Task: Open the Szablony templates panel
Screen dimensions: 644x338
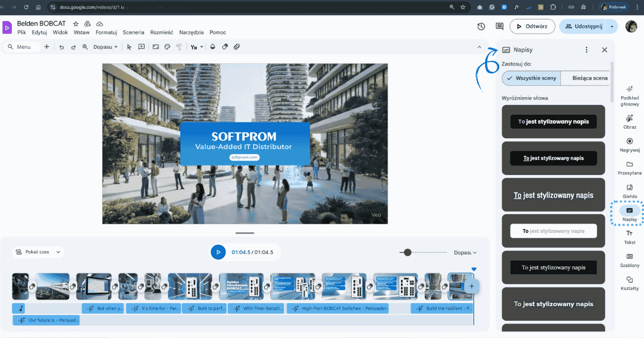Action: [630, 260]
